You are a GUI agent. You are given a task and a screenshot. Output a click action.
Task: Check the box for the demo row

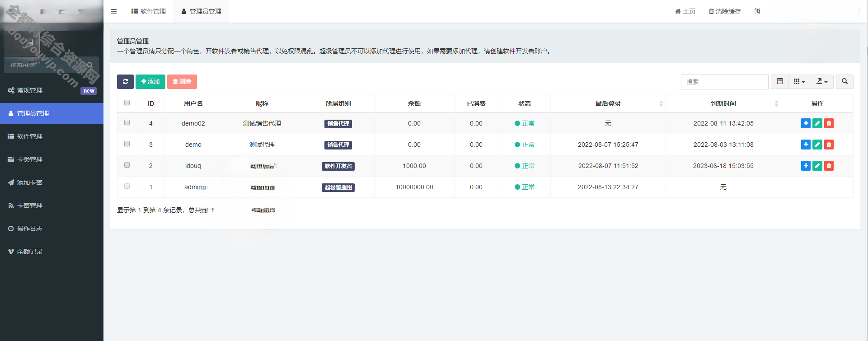pyautogui.click(x=127, y=144)
